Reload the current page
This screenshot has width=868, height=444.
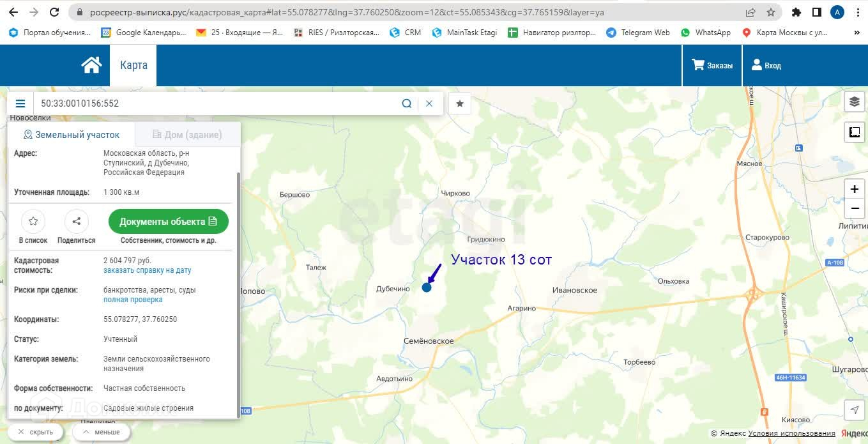coord(54,12)
